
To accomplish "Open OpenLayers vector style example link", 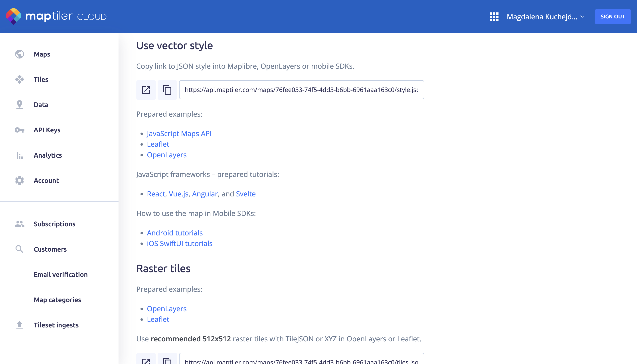I will coord(167,155).
